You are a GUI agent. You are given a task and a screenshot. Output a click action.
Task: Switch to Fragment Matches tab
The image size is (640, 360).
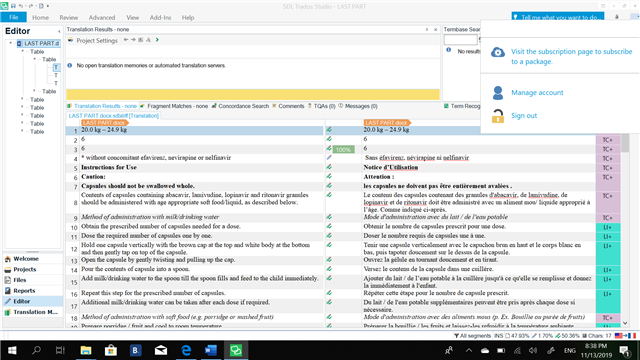coord(174,106)
